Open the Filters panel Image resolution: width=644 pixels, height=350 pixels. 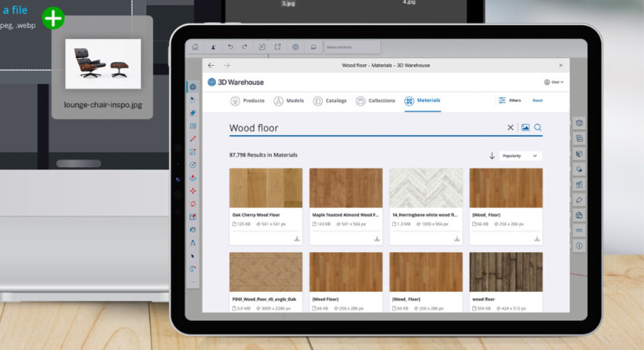(x=510, y=100)
